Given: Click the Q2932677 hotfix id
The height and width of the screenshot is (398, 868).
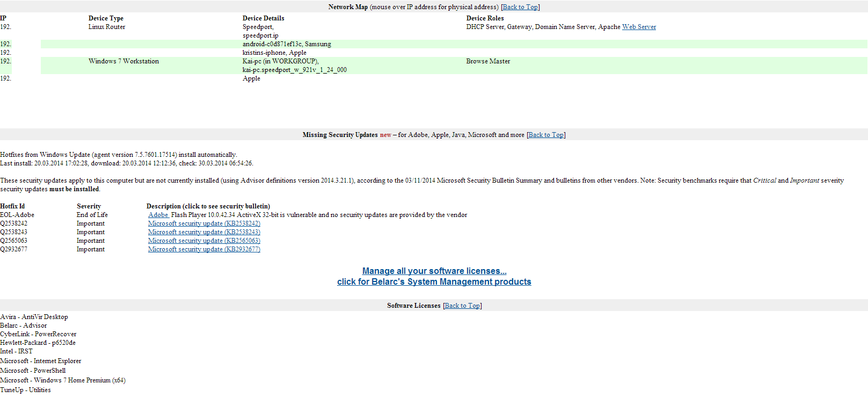Looking at the screenshot, I should pyautogui.click(x=13, y=249).
